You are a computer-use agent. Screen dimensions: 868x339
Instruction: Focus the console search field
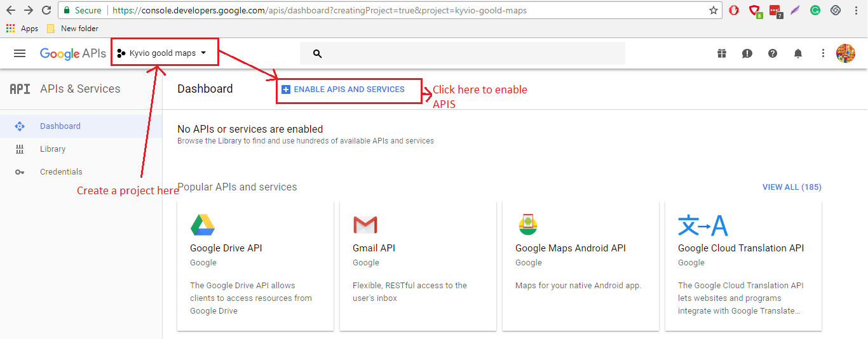pyautogui.click(x=463, y=54)
